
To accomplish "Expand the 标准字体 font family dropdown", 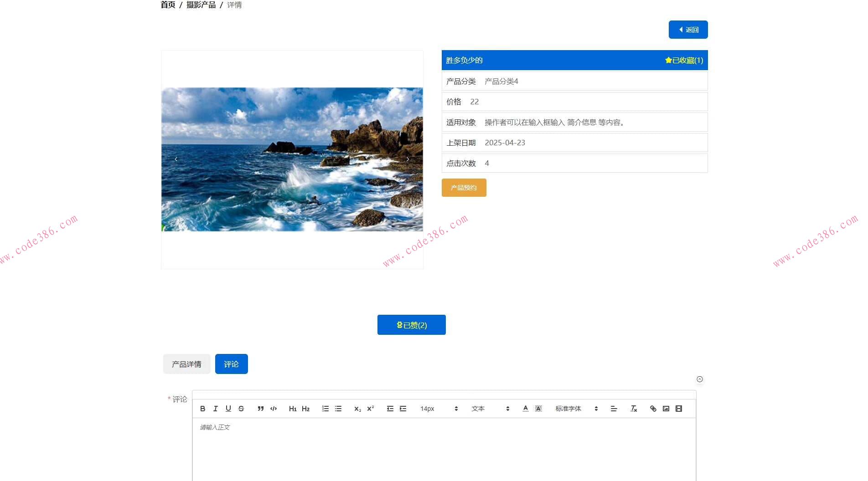I will [576, 409].
